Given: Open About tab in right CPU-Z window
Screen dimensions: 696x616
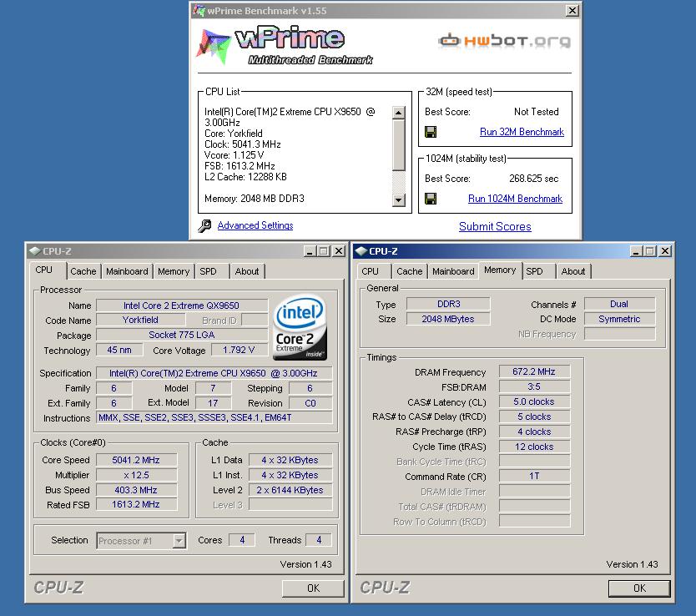Looking at the screenshot, I should 573,271.
